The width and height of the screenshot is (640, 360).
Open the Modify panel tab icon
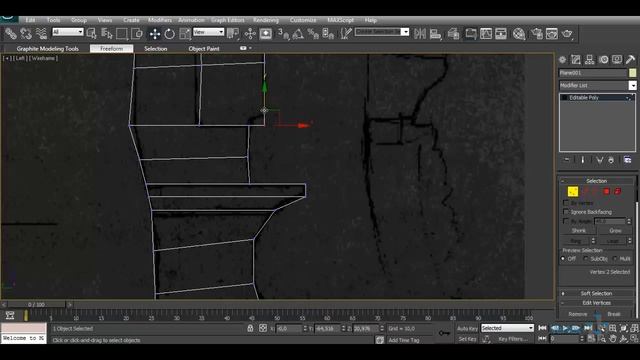click(576, 60)
